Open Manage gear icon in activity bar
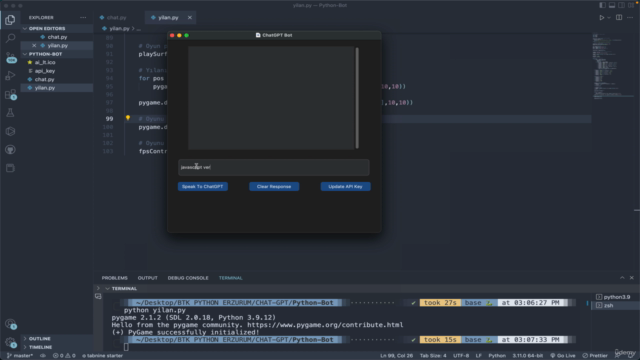 click(x=10, y=342)
